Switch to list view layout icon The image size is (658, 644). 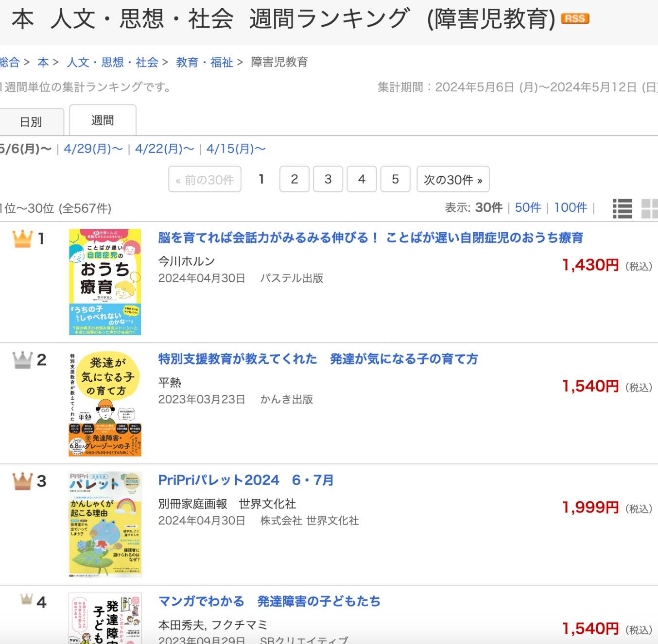tap(623, 208)
